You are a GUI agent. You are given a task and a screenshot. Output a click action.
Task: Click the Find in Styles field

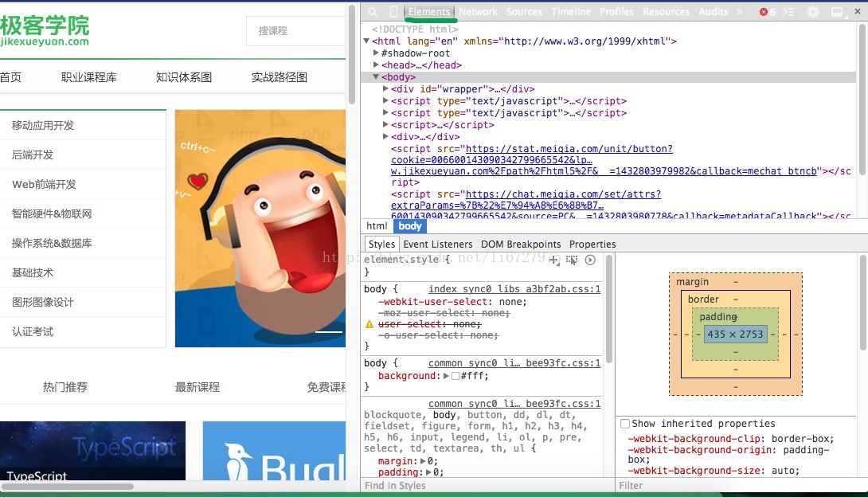(x=487, y=485)
